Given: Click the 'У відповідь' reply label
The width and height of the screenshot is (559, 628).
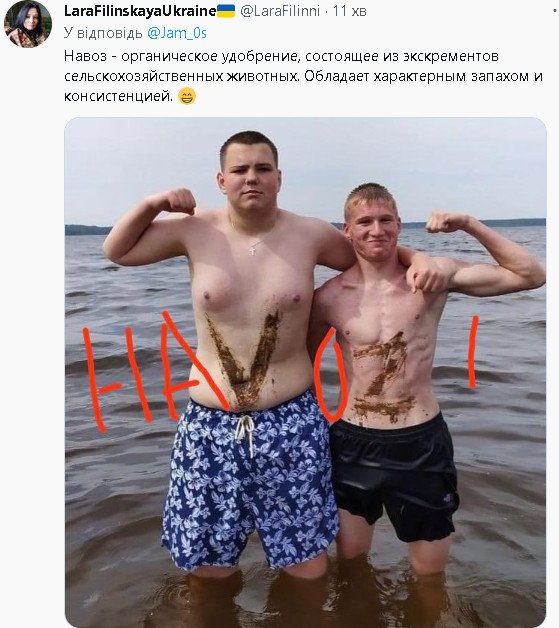Looking at the screenshot, I should [x=103, y=33].
